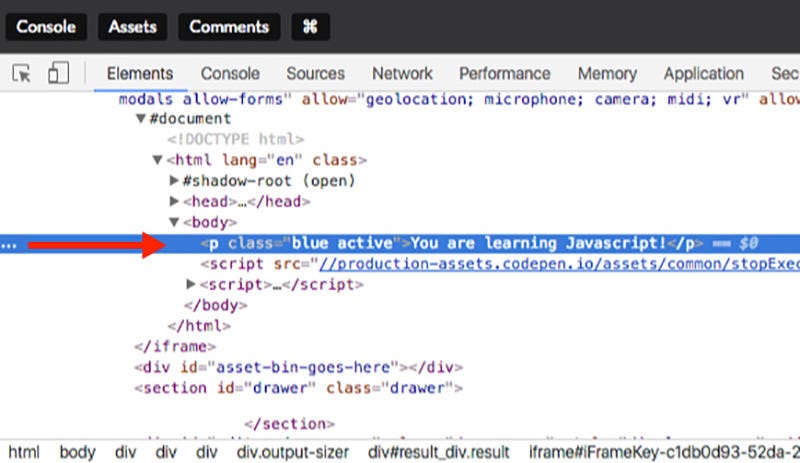Click the body breadcrumb

click(x=78, y=452)
